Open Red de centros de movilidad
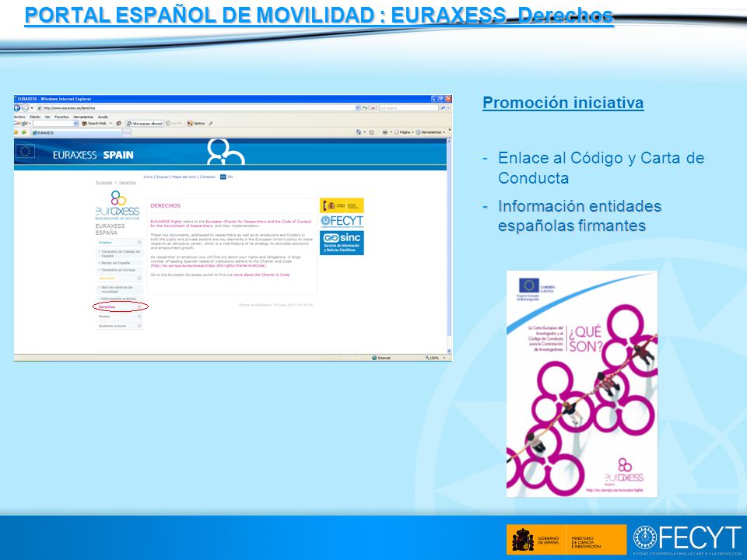The height and width of the screenshot is (560, 747). [x=120, y=289]
